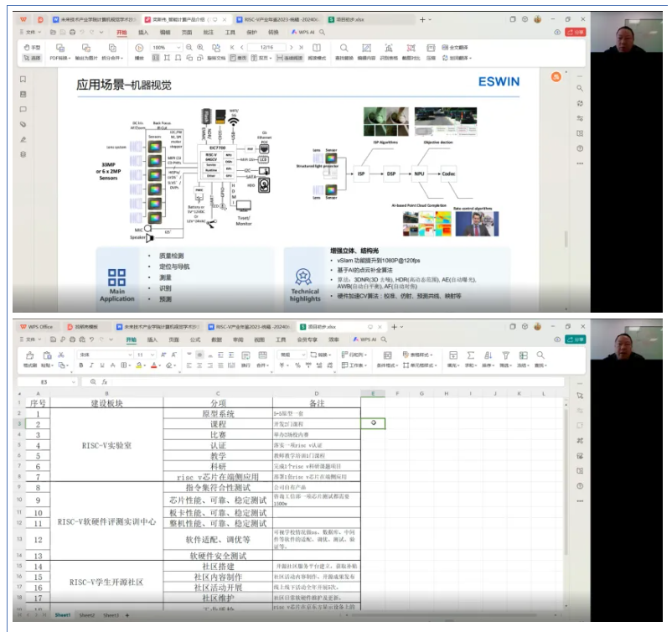Image resolution: width=672 pixels, height=632 pixels.
Task: Switch to Sheet2 tab
Action: pyautogui.click(x=87, y=615)
